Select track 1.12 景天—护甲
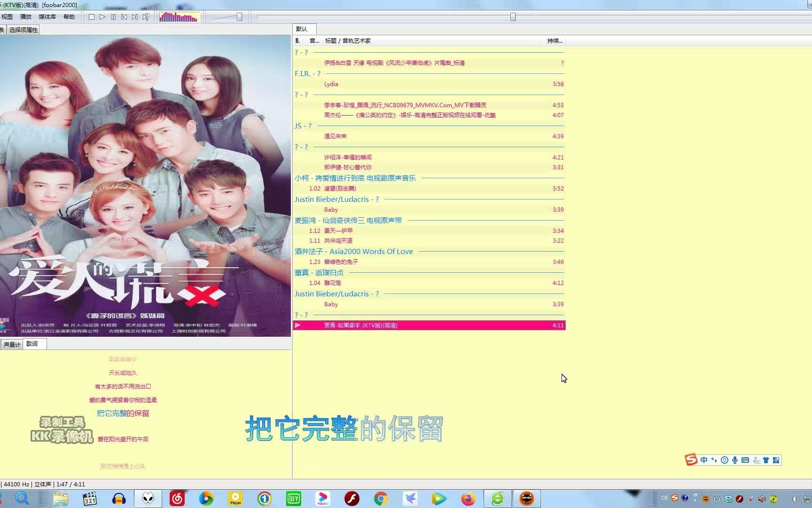This screenshot has width=812, height=508. pyautogui.click(x=429, y=231)
